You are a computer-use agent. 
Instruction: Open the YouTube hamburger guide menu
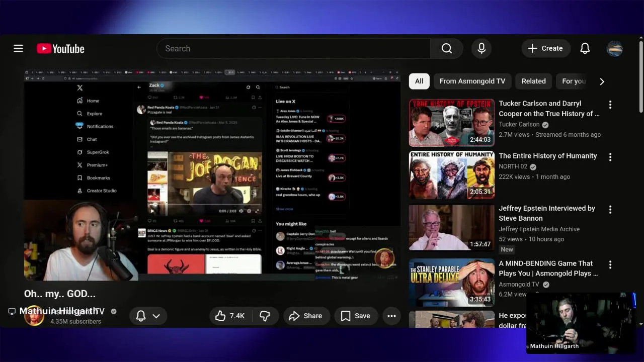tap(18, 48)
